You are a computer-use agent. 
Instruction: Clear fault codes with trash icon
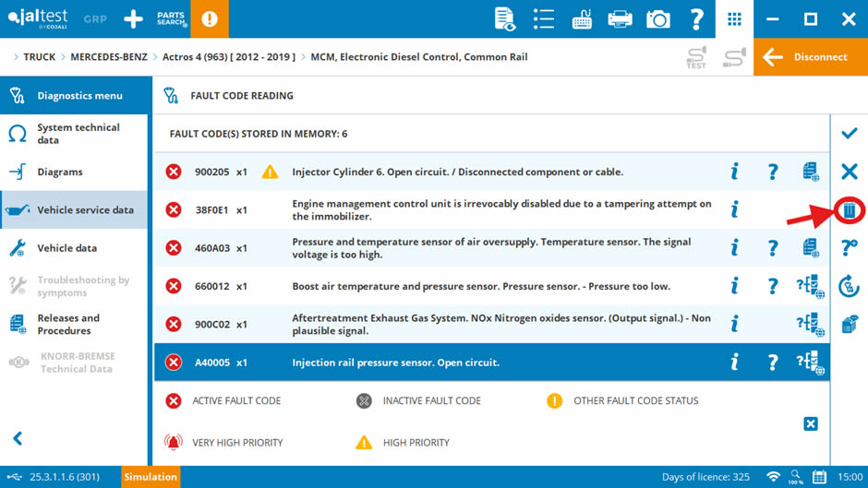coord(850,209)
